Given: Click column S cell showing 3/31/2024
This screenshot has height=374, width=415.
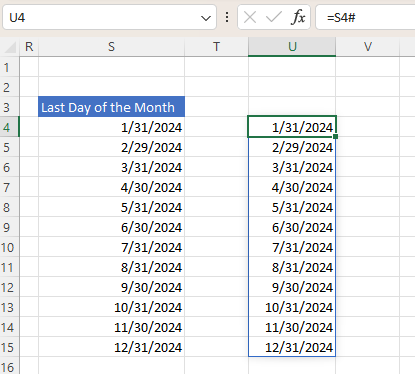Looking at the screenshot, I should click(111, 167).
